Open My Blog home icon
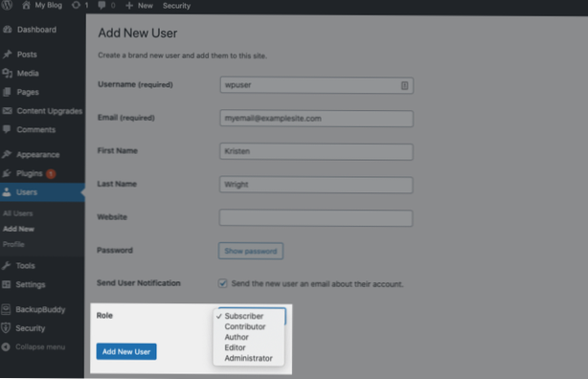This screenshot has width=588, height=379. click(x=26, y=5)
